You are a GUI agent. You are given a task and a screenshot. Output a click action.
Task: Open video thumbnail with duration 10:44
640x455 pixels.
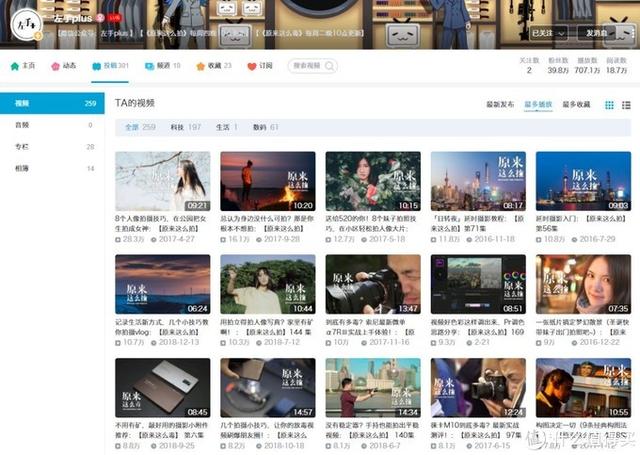pyautogui.click(x=268, y=284)
